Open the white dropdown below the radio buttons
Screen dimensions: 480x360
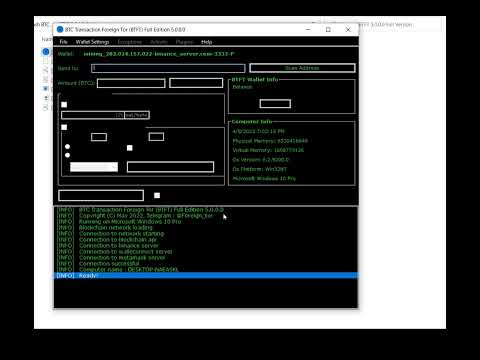click(x=94, y=167)
